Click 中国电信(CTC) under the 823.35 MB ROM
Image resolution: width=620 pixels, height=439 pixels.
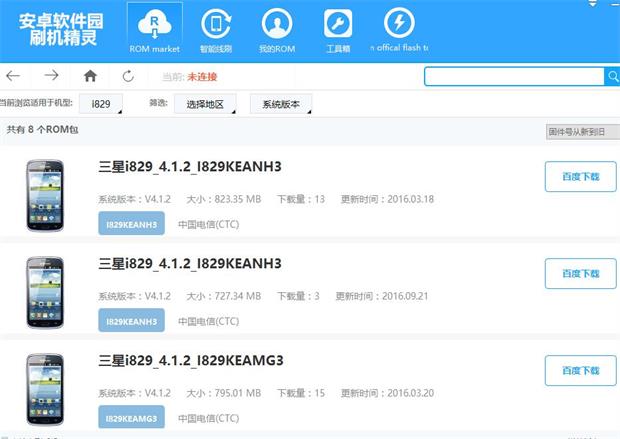tap(208, 224)
